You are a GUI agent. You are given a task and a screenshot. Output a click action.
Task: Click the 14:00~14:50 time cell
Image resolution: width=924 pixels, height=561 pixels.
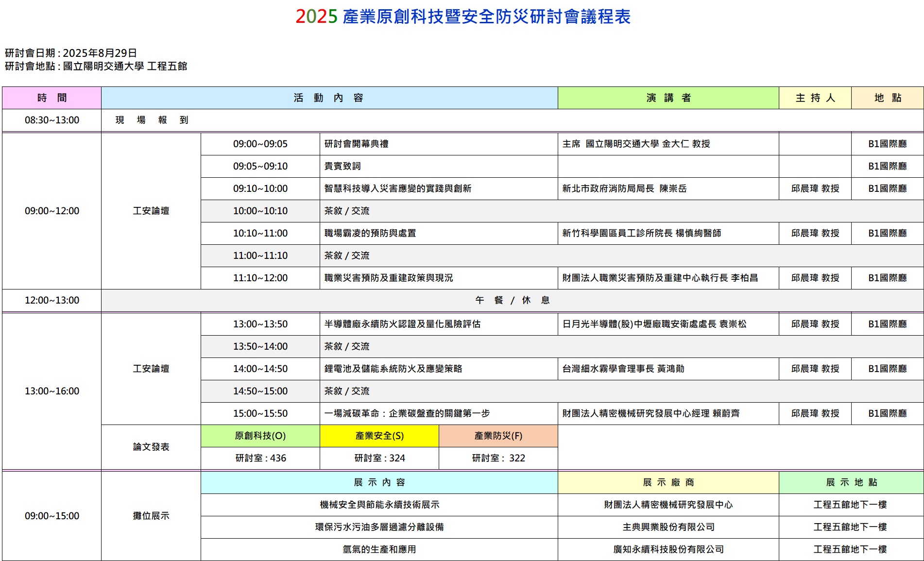click(x=260, y=369)
